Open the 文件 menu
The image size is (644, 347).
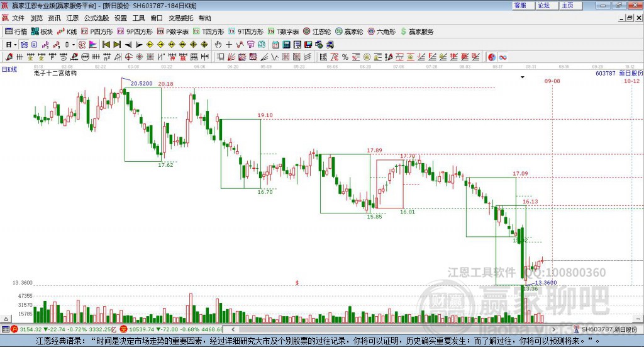coord(18,18)
